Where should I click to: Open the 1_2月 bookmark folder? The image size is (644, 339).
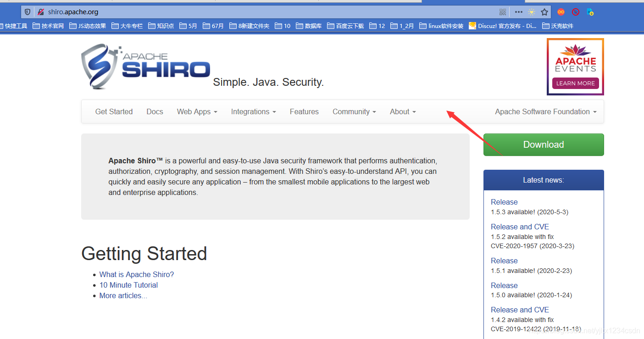click(402, 26)
